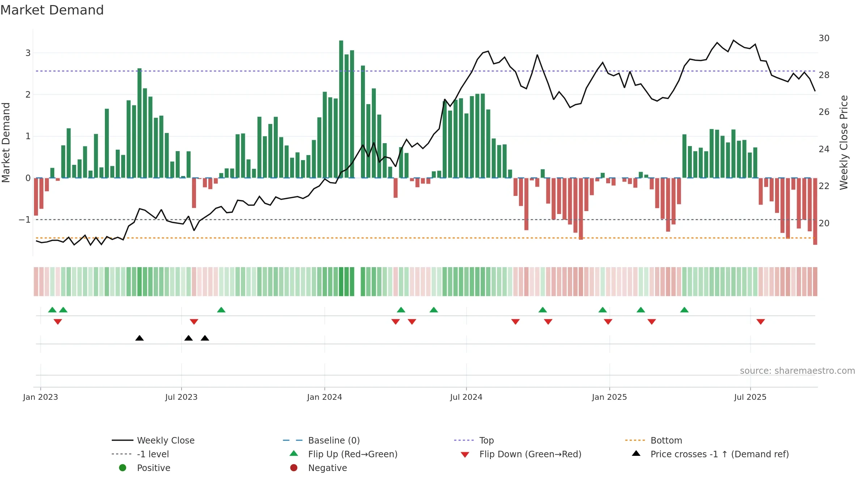Click the flip-up triangle in late August 2023

click(x=221, y=310)
